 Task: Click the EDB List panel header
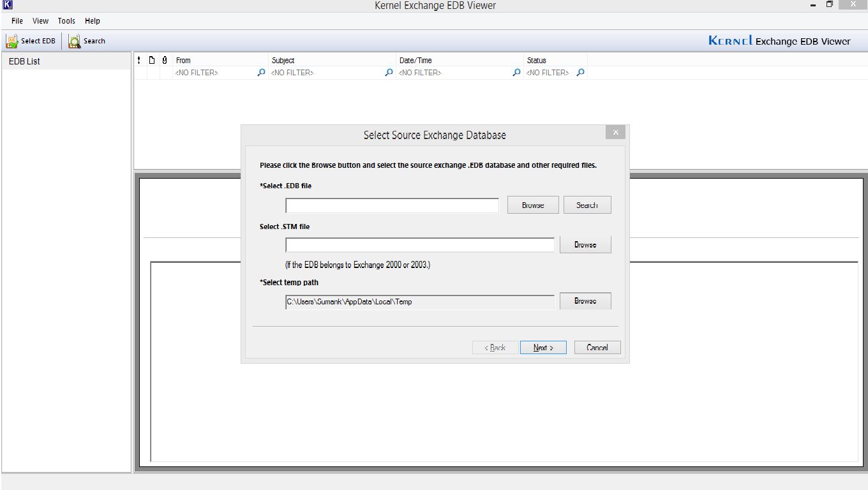tap(66, 61)
